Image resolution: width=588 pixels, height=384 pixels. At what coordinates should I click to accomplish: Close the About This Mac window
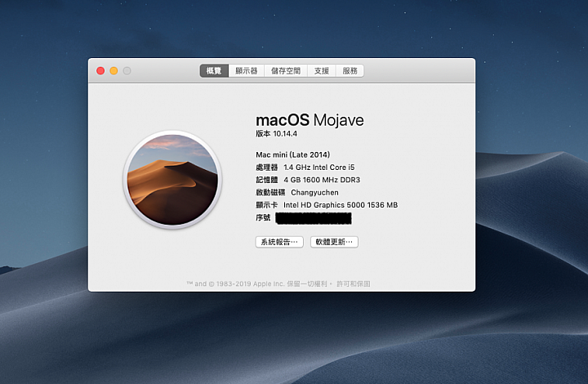(100, 71)
